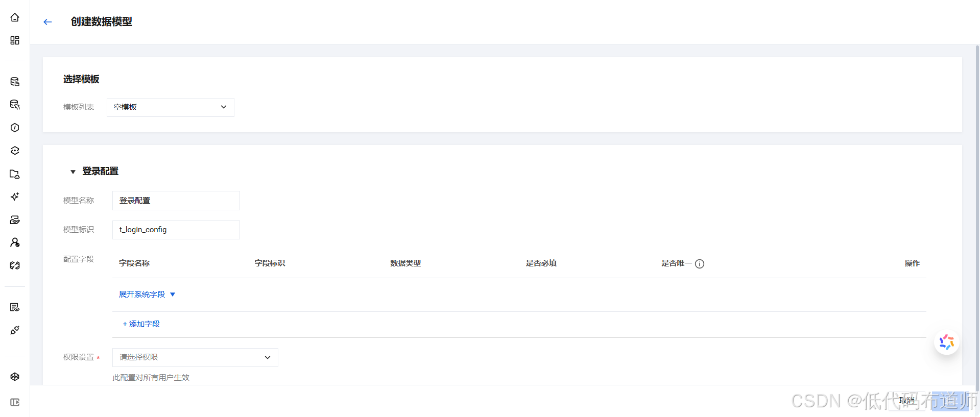The image size is (980, 417).
Task: Open the plug connector icon in sidebar
Action: (15, 330)
